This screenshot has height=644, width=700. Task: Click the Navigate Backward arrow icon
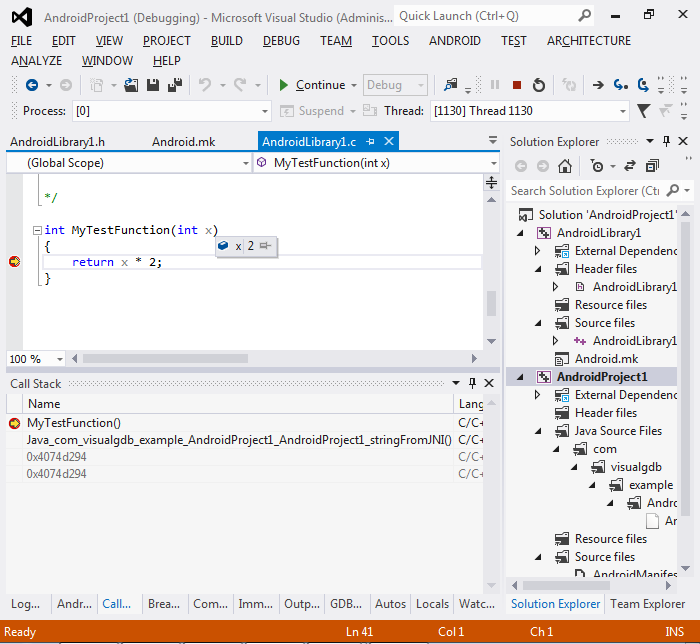tap(32, 85)
